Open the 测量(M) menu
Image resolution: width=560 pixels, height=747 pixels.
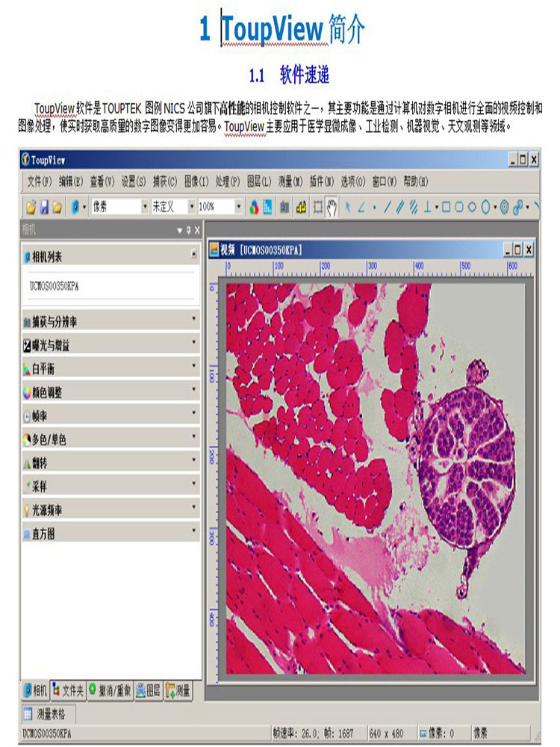click(290, 182)
